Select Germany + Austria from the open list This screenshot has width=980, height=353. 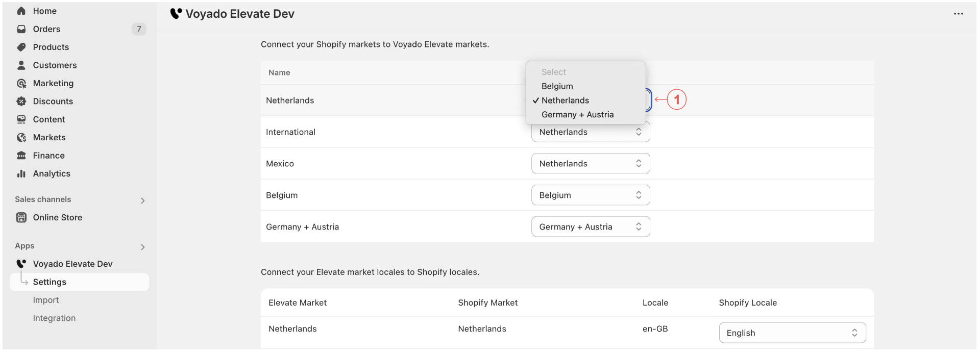(577, 115)
